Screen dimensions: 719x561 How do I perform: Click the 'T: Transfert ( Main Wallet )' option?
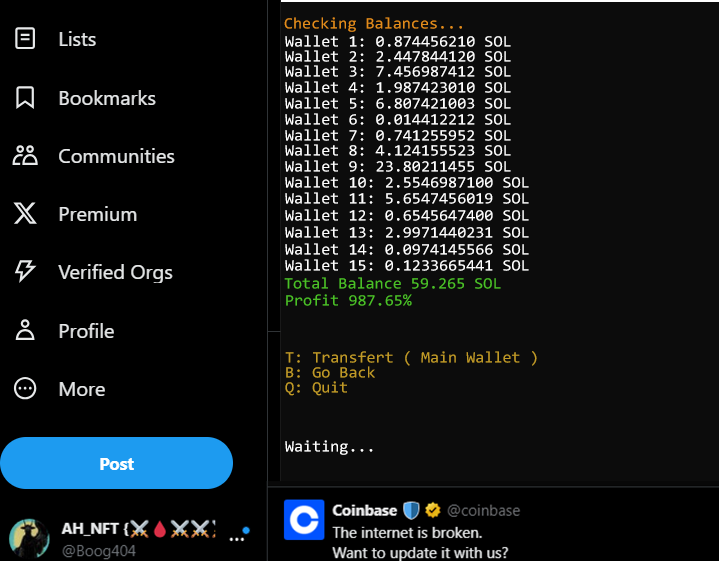click(411, 357)
